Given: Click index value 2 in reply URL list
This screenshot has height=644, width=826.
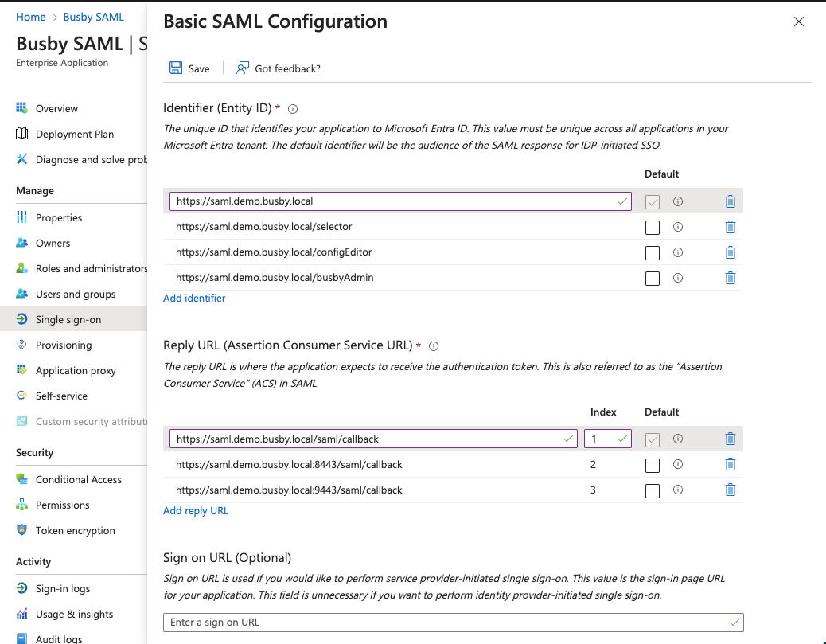Looking at the screenshot, I should (593, 464).
